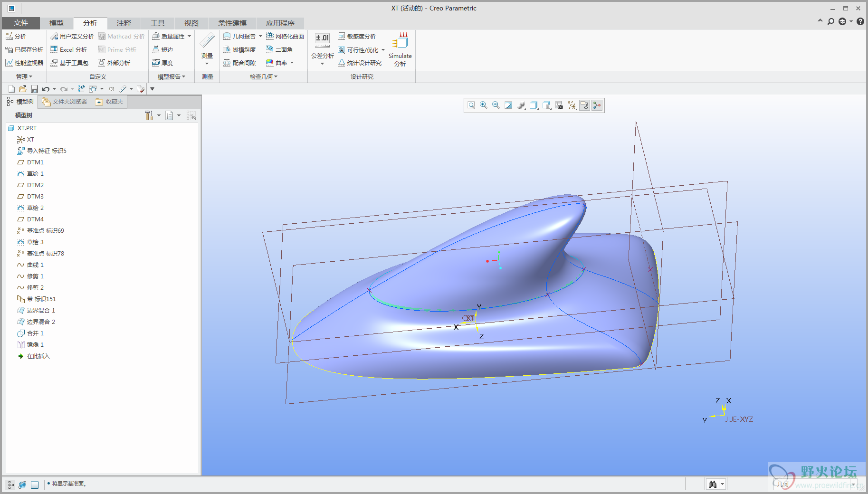
Task: Click the Windows switch icon in quick access toolbar
Action: click(93, 89)
